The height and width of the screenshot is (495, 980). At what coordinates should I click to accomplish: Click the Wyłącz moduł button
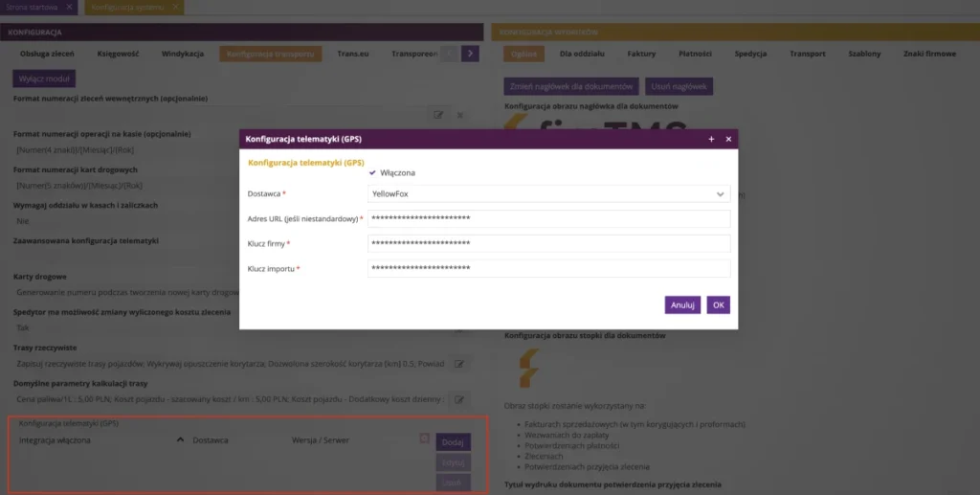coord(44,79)
